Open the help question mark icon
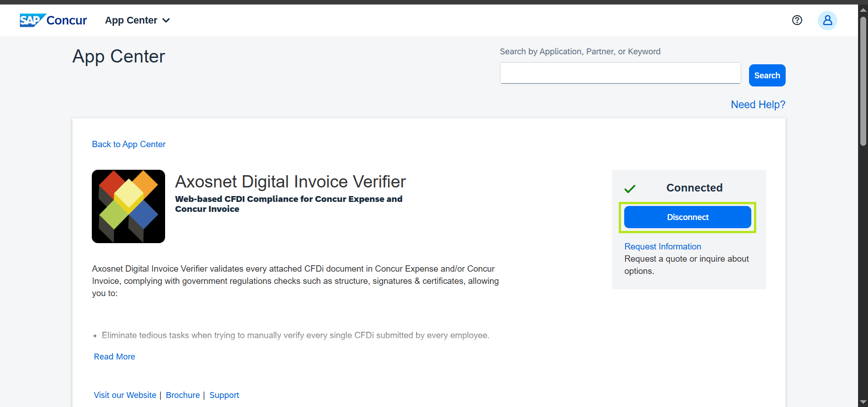 coord(797,20)
